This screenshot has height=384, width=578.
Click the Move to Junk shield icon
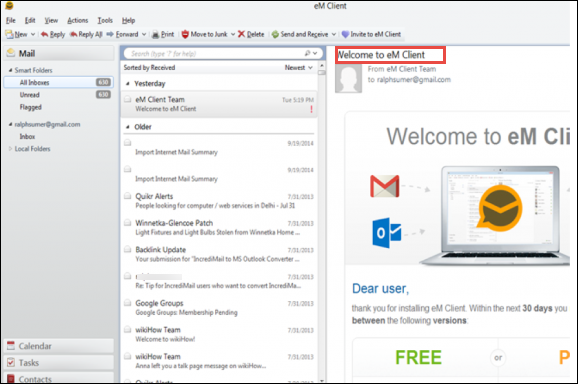tap(185, 34)
